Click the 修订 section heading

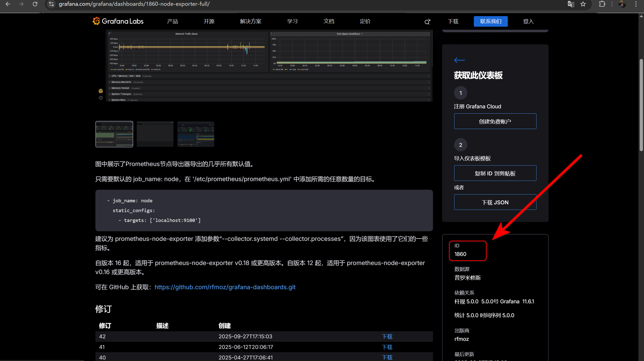coord(103,309)
